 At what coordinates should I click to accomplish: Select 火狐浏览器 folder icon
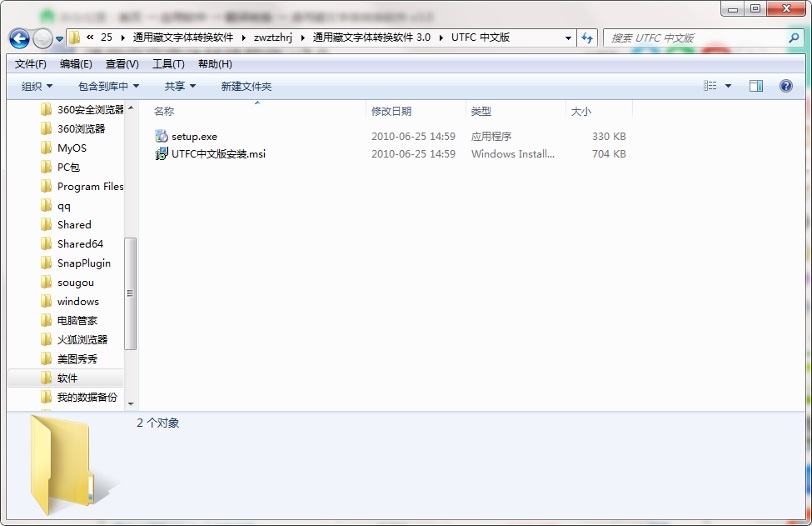click(46, 339)
